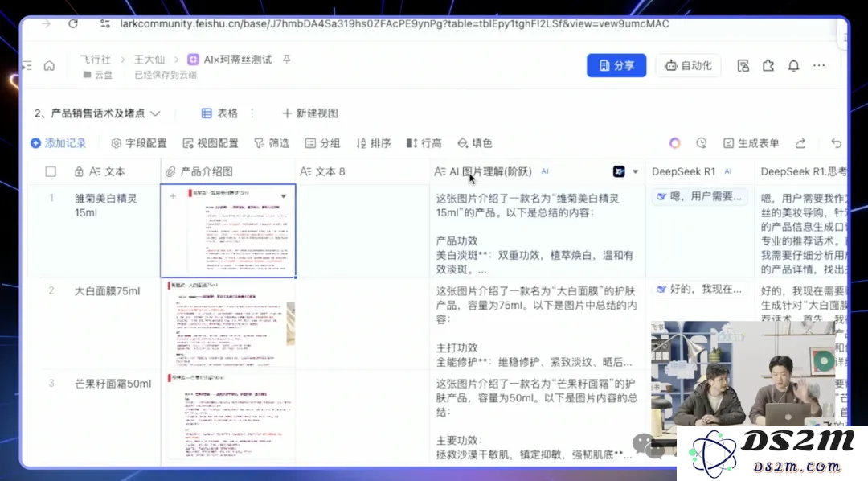Click 新建视图 to add view
Screen dimensions: 868x481
click(x=310, y=113)
